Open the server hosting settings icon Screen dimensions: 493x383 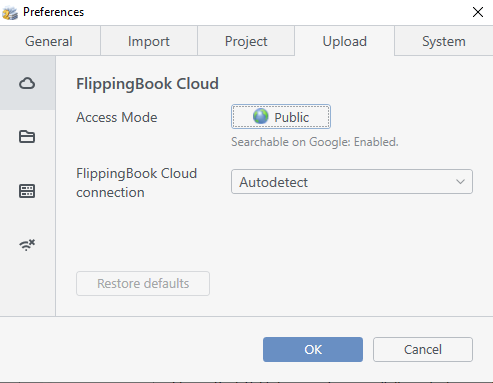[x=27, y=191]
